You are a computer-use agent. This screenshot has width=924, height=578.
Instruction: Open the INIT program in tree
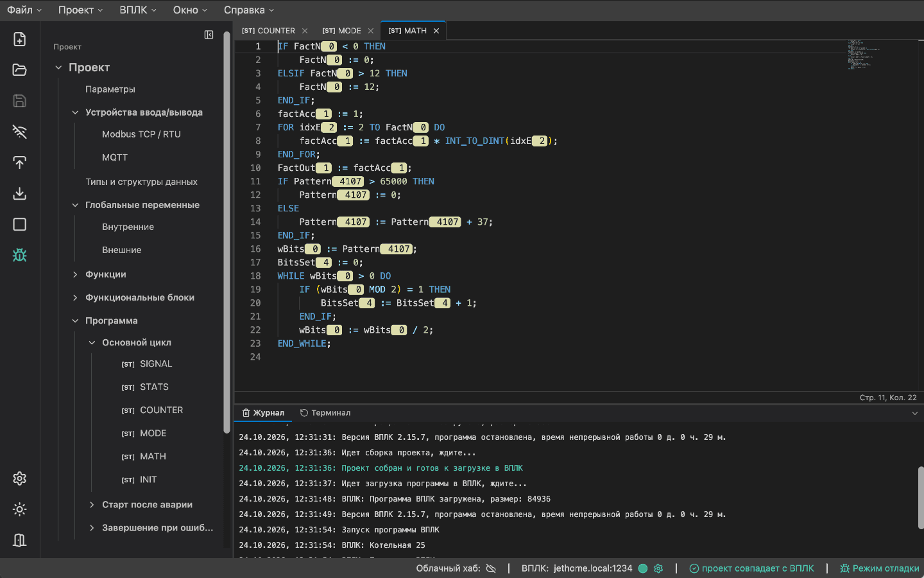coord(139,480)
